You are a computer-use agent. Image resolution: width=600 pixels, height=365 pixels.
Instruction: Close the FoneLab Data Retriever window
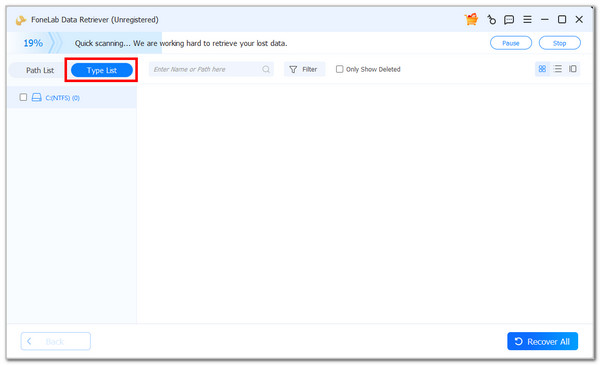[x=579, y=20]
